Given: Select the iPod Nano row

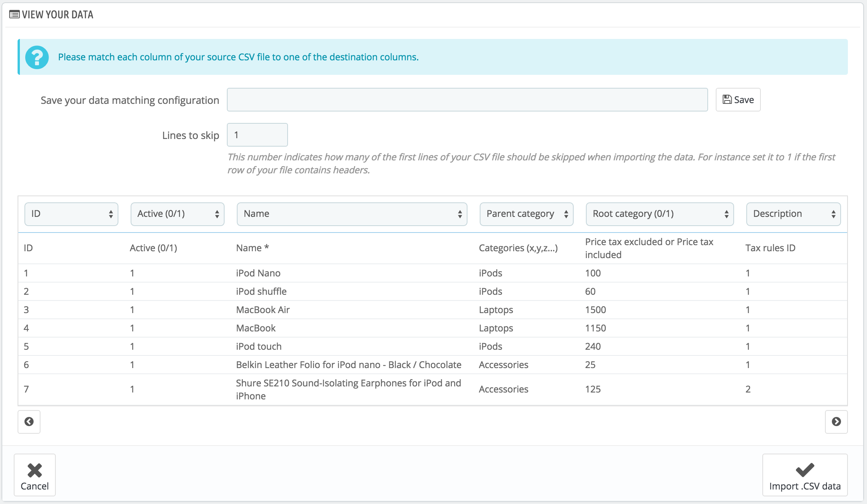Looking at the screenshot, I should pyautogui.click(x=258, y=273).
